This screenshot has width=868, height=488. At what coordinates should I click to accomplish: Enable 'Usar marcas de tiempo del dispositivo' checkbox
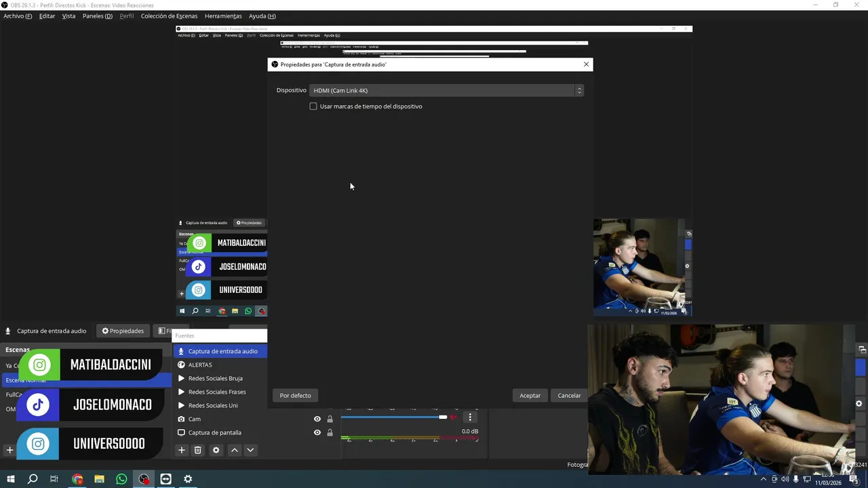(x=313, y=106)
